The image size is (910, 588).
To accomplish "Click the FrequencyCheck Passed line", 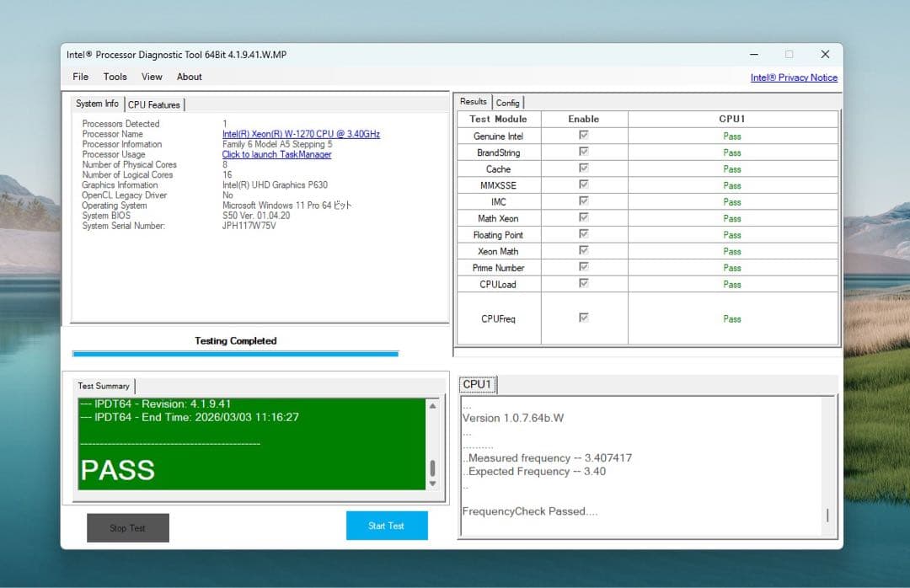I will click(x=530, y=511).
